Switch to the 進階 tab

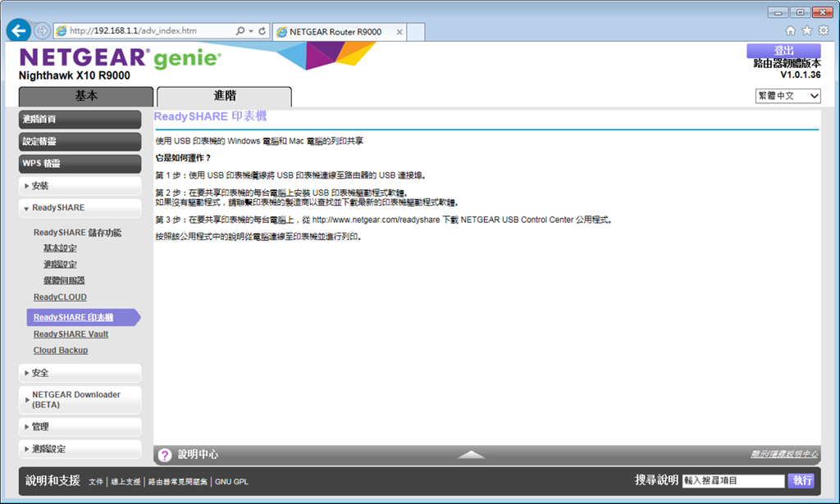(x=225, y=97)
